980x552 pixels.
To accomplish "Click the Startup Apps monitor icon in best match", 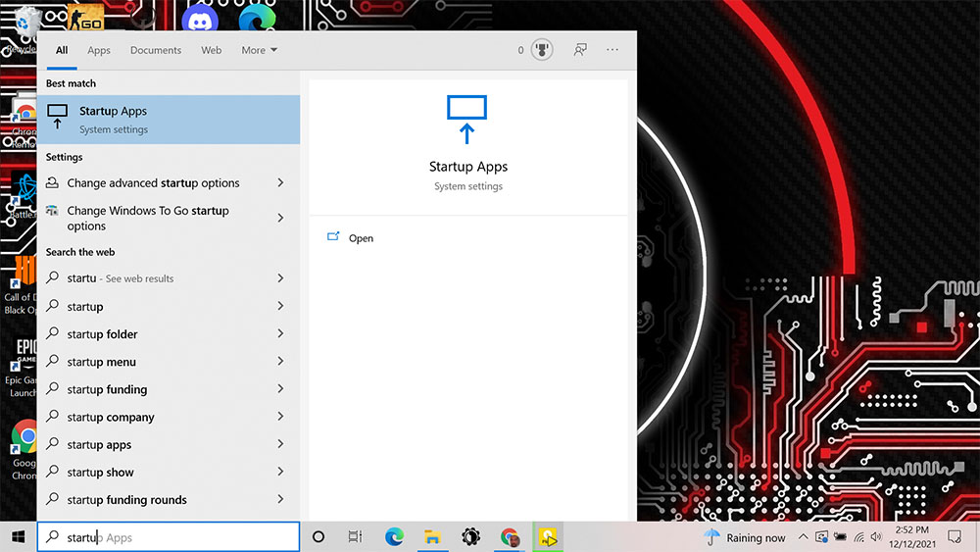I will [58, 117].
